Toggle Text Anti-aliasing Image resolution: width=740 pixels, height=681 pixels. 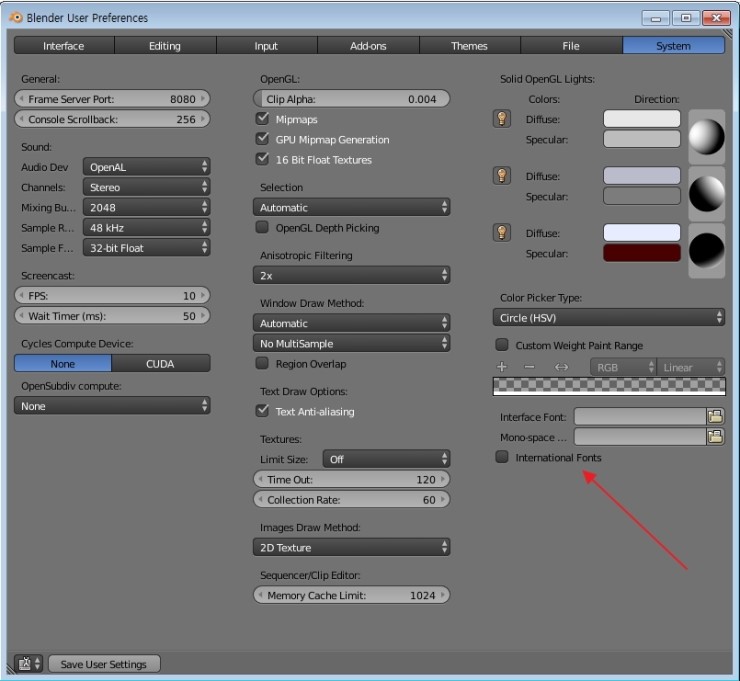(x=262, y=411)
